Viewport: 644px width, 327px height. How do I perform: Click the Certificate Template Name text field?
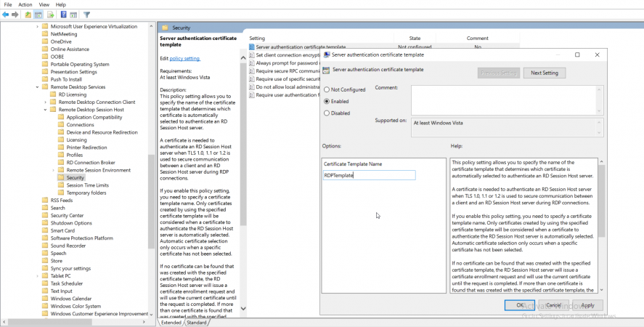pos(369,175)
